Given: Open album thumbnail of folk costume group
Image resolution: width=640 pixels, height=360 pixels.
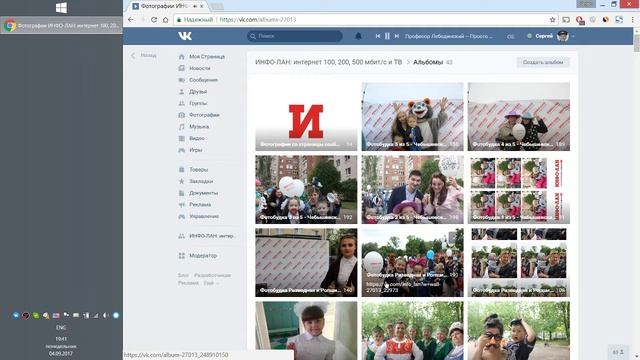Looking at the screenshot, I should tap(413, 331).
